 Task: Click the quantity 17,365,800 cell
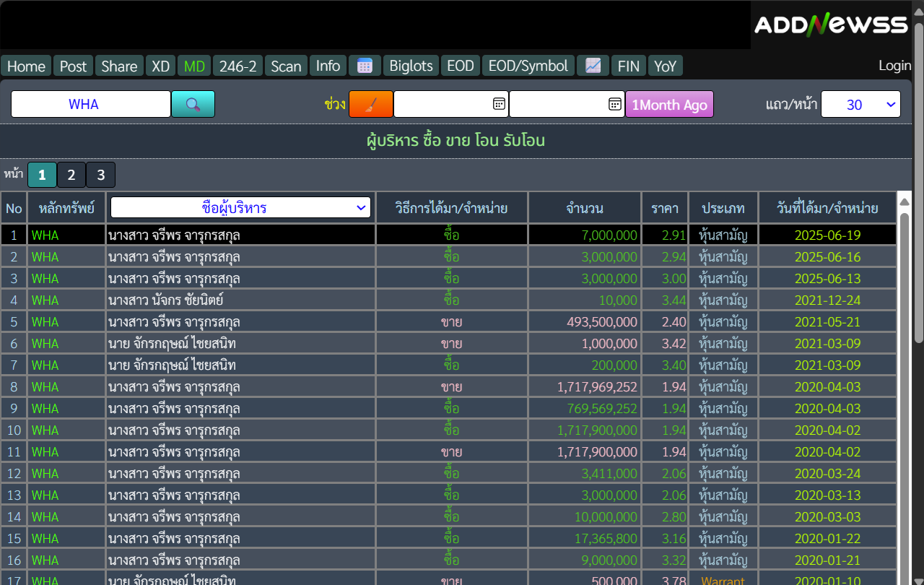[585, 538]
